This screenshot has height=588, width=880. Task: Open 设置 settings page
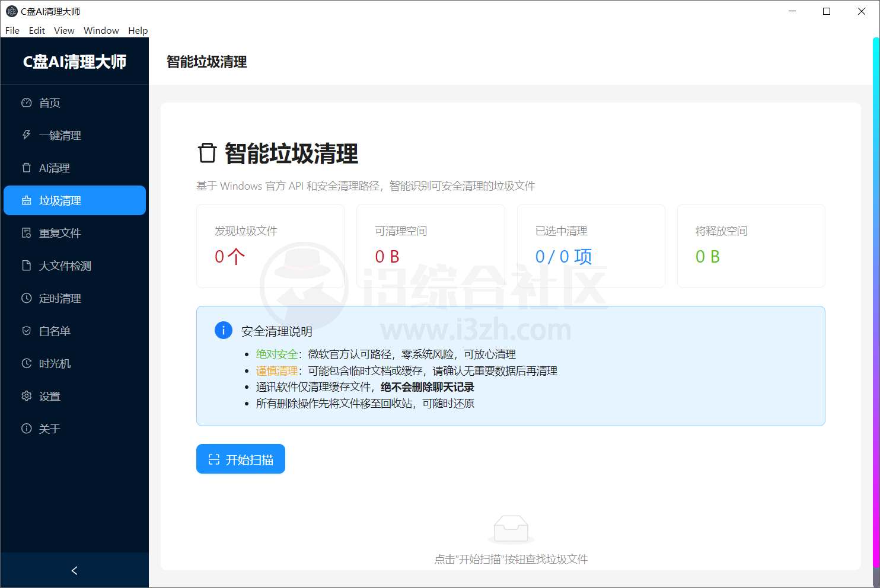[x=50, y=396]
